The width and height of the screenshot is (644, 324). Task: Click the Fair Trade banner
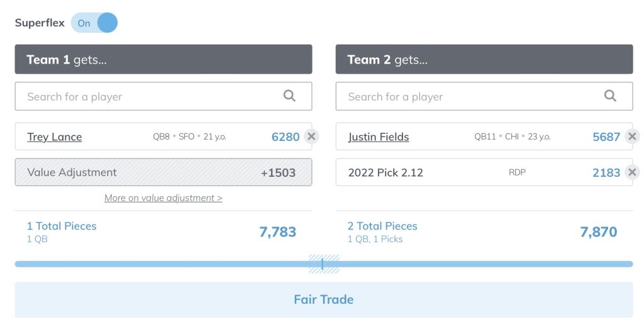(x=324, y=299)
